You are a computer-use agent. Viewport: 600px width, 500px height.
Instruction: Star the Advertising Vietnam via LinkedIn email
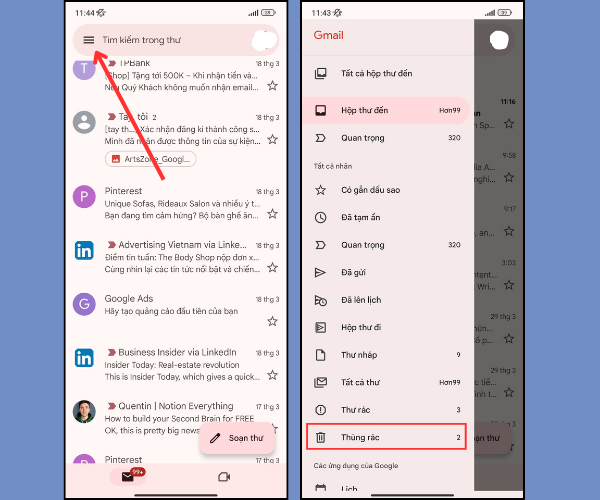(x=272, y=267)
